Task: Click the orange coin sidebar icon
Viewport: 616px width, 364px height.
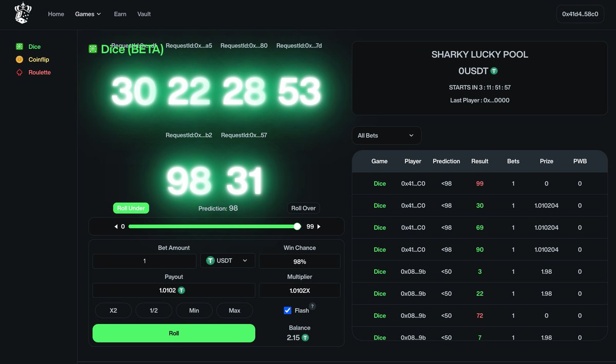Action: [x=20, y=59]
